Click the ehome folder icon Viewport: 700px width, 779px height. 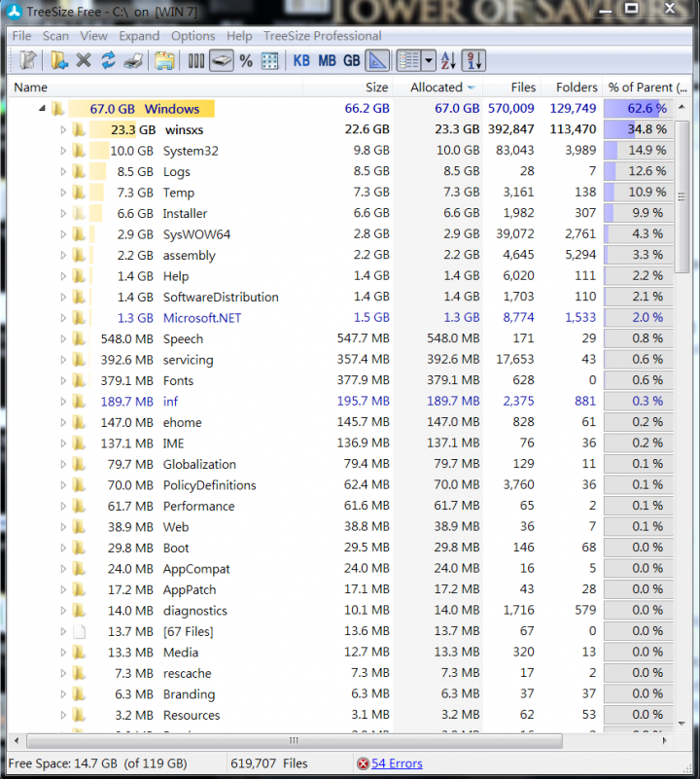point(79,422)
